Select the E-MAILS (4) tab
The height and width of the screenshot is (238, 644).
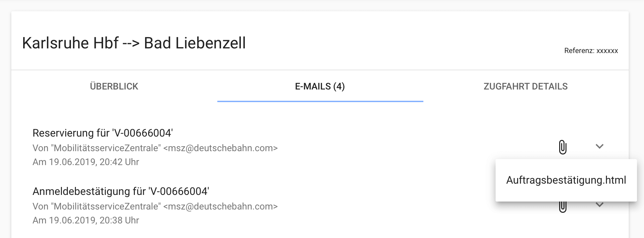pyautogui.click(x=320, y=87)
